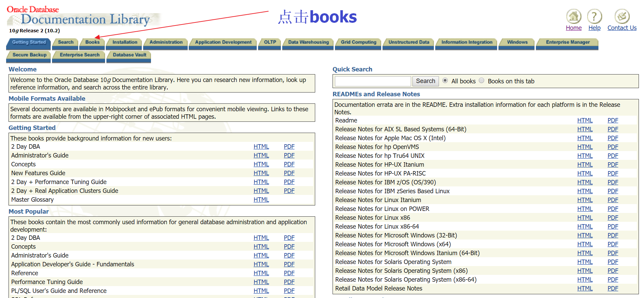Open HTML Release Notes for hp OpenVMS

tap(585, 147)
